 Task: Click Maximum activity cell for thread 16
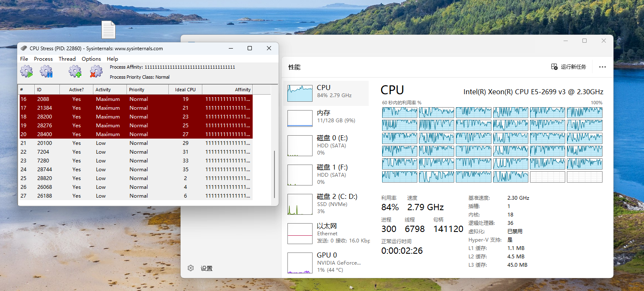(108, 99)
